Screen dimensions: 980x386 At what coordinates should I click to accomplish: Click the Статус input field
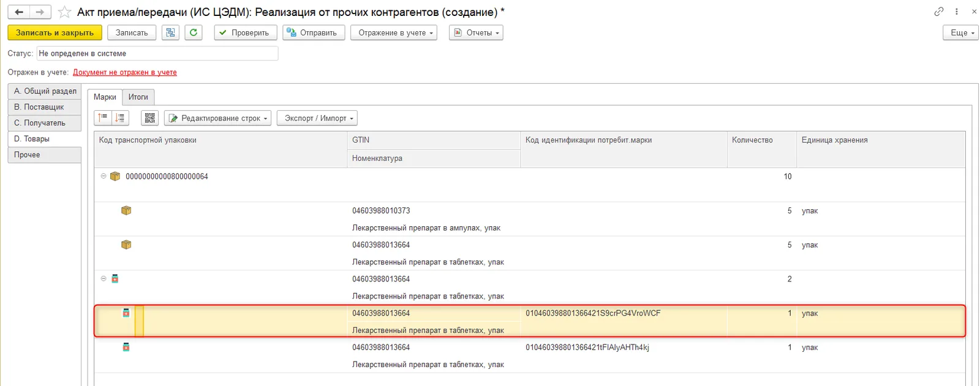tap(157, 53)
